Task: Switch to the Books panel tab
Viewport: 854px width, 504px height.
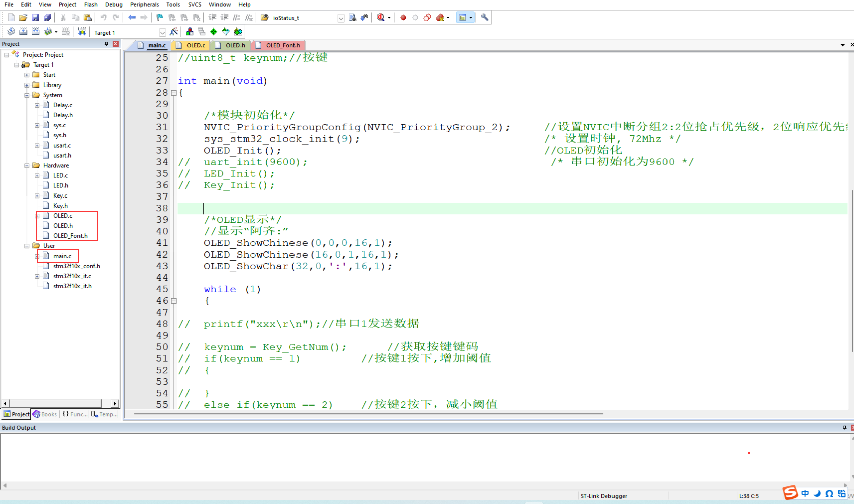Action: (x=45, y=414)
